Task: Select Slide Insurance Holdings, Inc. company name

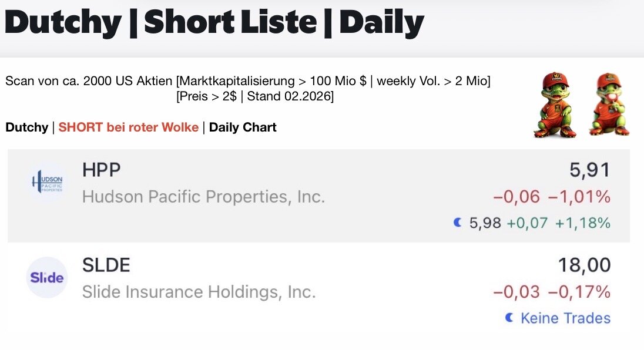Action: [199, 292]
